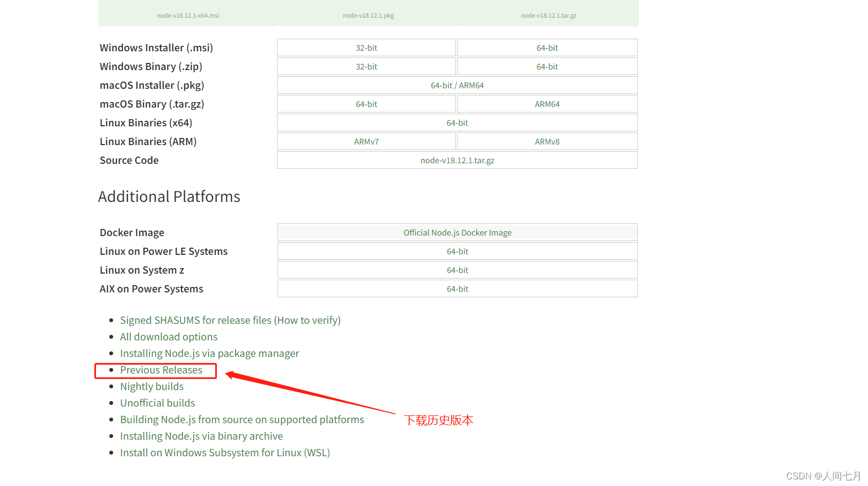Screen dimensions: 868x486
Task: Open Previous Releases link
Action: point(161,370)
